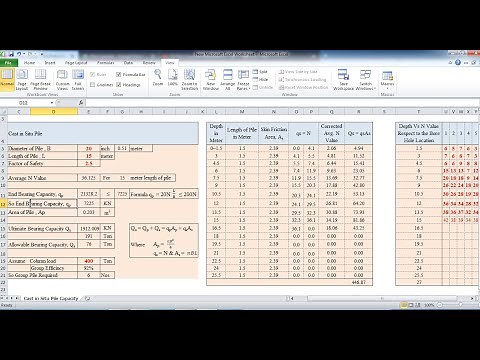Click the horizontal scroll right arrow
The image size is (480, 360).
[472, 298]
